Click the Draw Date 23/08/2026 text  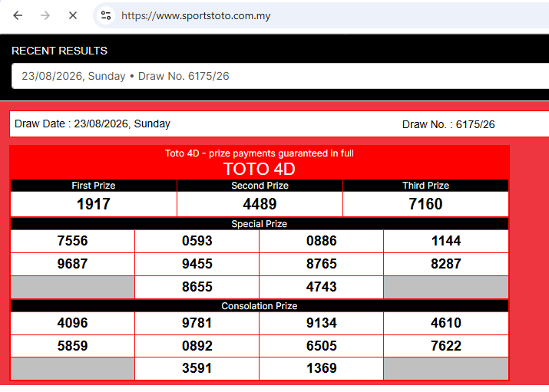(x=92, y=124)
